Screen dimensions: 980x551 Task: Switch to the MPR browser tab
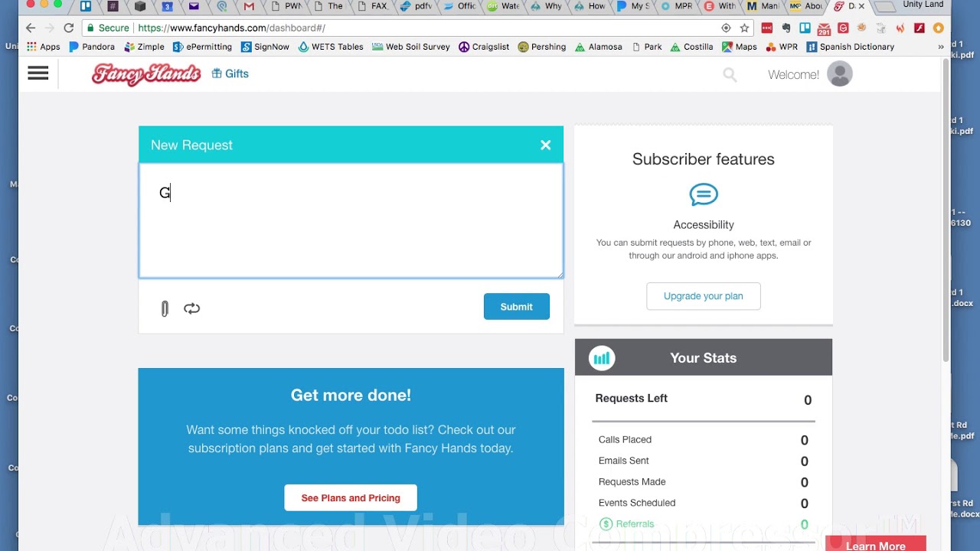(677, 6)
